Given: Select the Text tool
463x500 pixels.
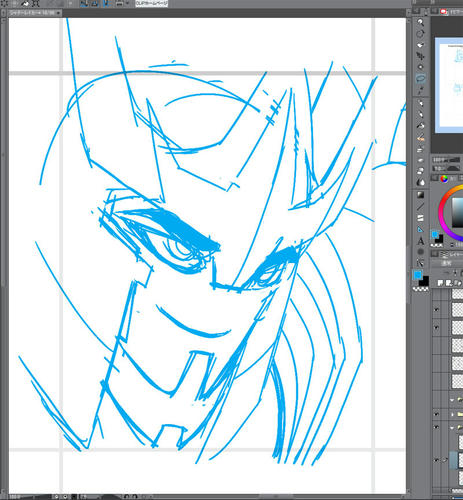Looking at the screenshot, I should (420, 240).
